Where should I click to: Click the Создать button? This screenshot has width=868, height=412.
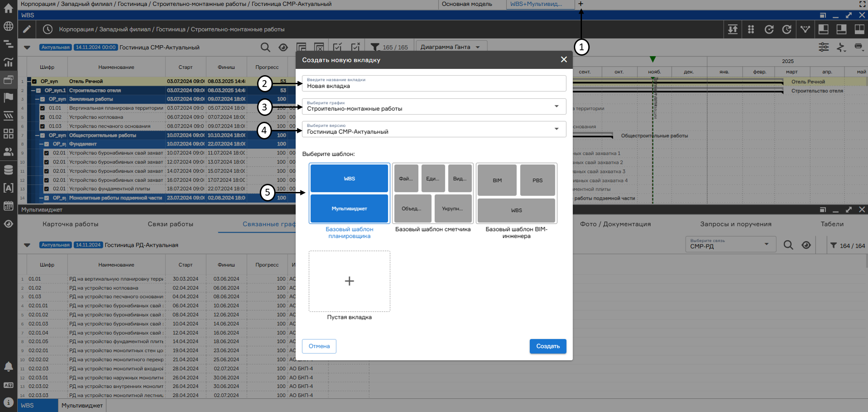point(548,346)
